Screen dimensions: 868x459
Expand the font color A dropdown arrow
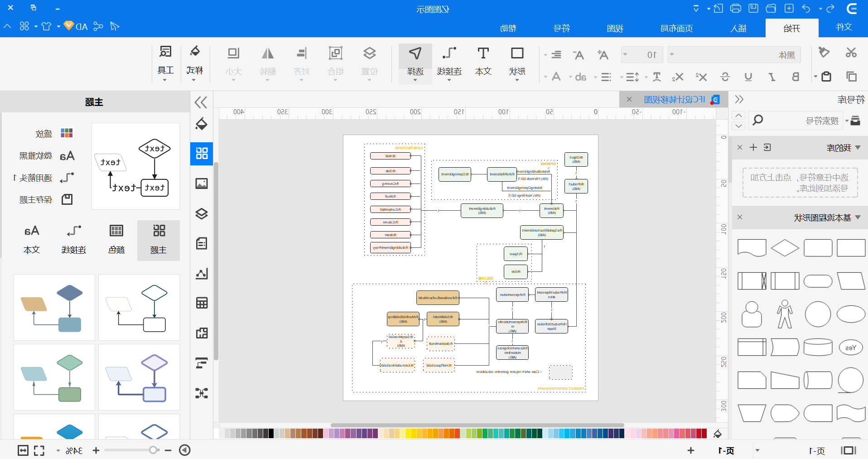545,77
